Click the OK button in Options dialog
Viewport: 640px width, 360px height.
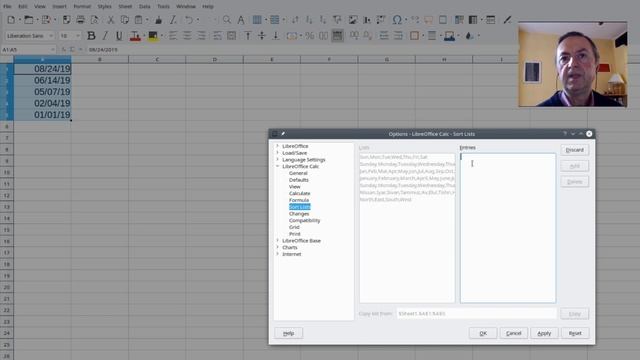click(x=483, y=333)
